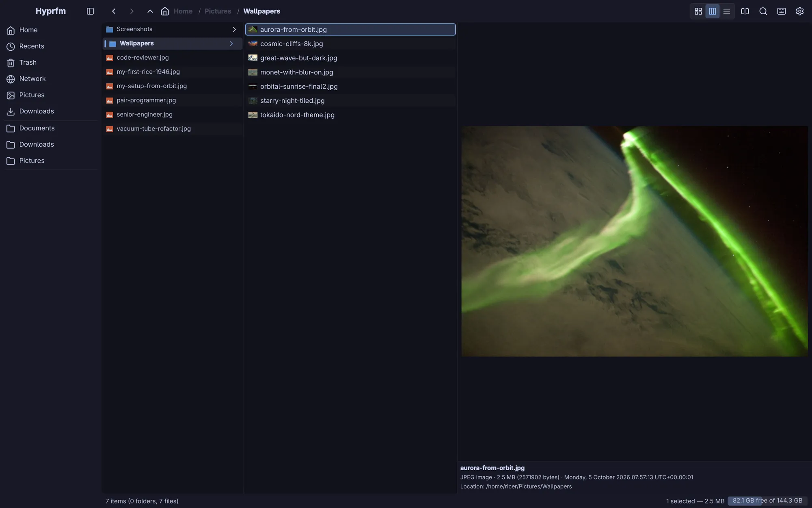This screenshot has height=508, width=812.
Task: Go back with the left arrow
Action: pyautogui.click(x=114, y=11)
